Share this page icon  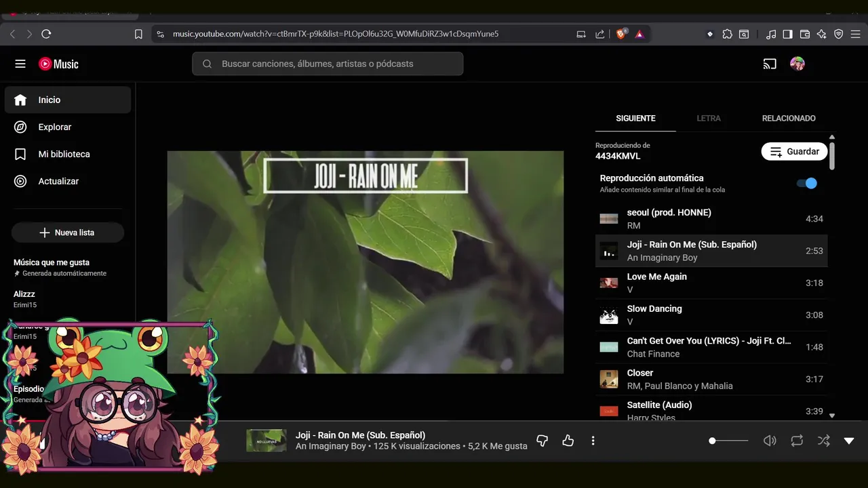[x=599, y=34]
